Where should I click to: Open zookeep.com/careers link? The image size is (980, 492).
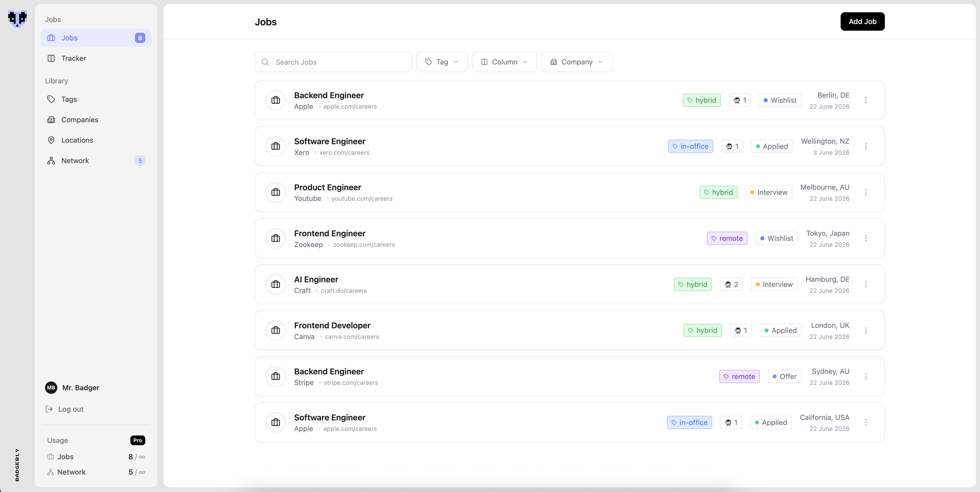pos(364,245)
